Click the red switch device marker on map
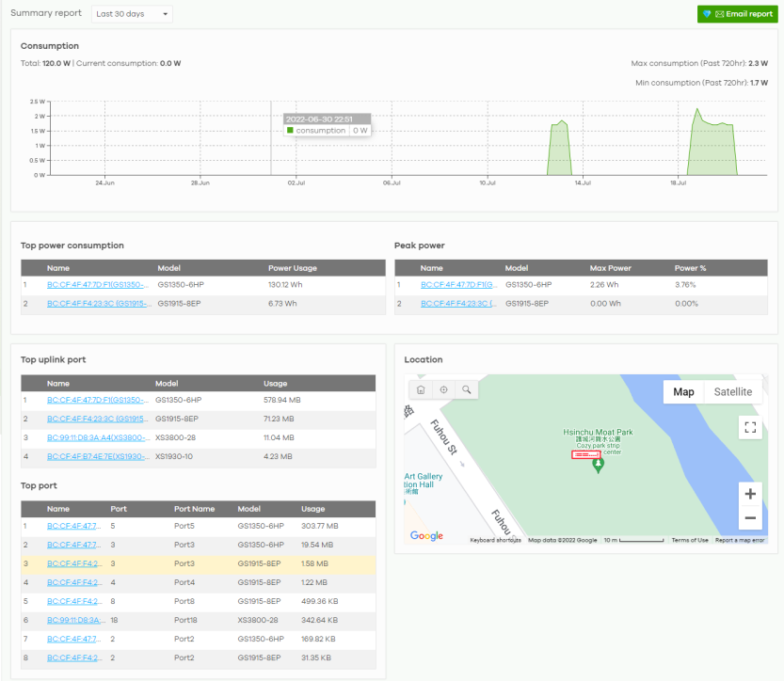Screen dimensions: 784x681 coord(585,454)
